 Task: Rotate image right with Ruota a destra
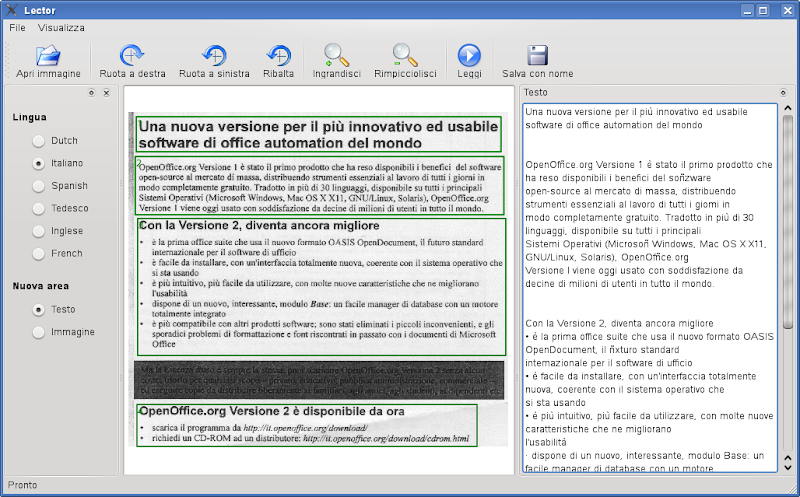tap(132, 56)
